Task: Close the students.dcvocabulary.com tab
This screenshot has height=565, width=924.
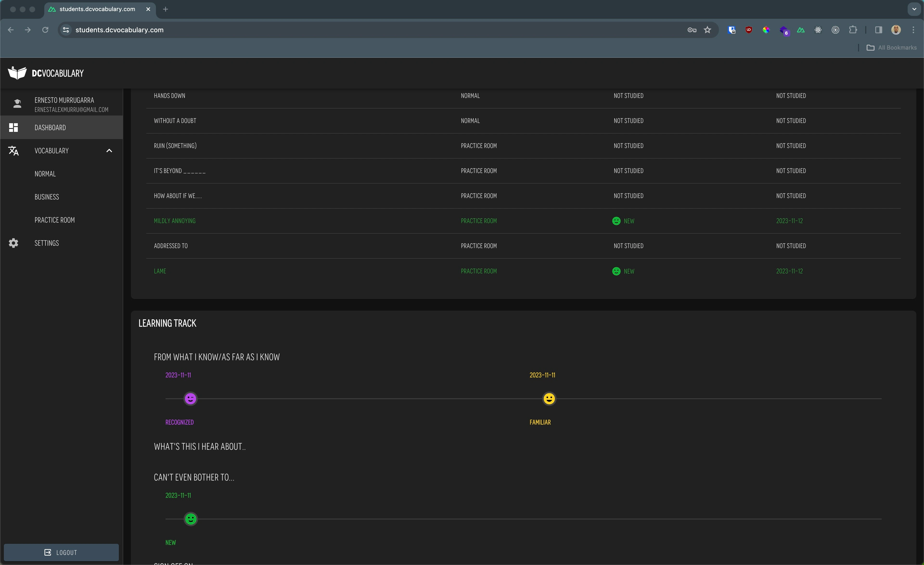Action: click(x=148, y=9)
